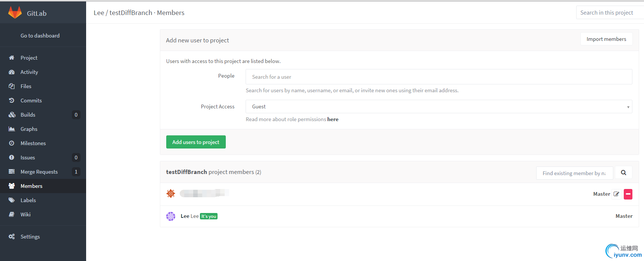Click the Import members button
The width and height of the screenshot is (644, 261).
(x=606, y=39)
